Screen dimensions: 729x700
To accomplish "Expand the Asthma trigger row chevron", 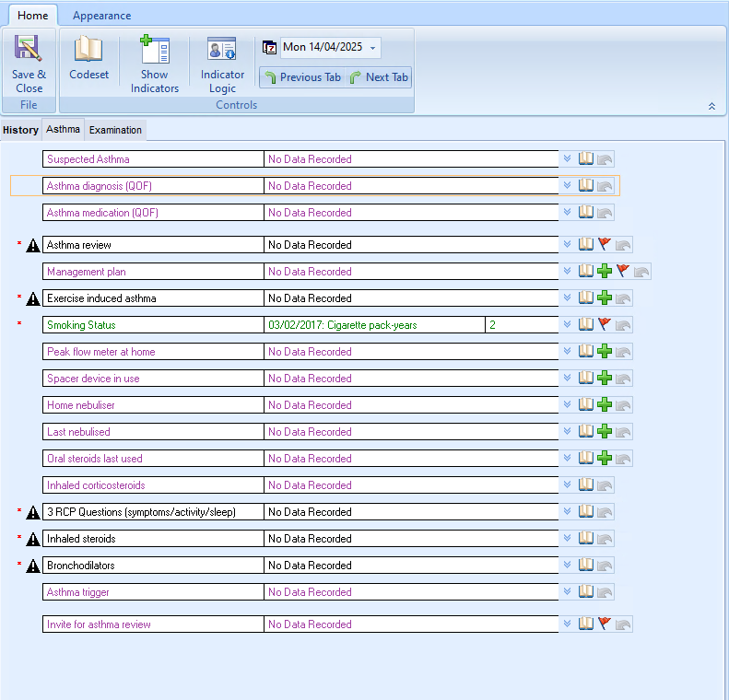I will (x=567, y=591).
